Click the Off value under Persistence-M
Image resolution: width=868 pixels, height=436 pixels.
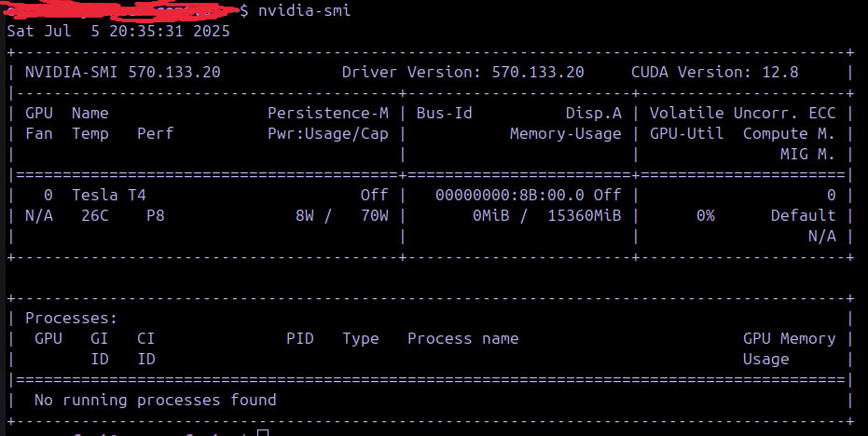coord(374,196)
